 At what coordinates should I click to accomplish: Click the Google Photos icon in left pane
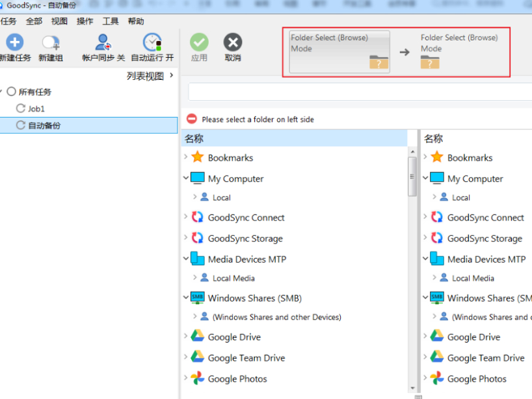click(198, 378)
